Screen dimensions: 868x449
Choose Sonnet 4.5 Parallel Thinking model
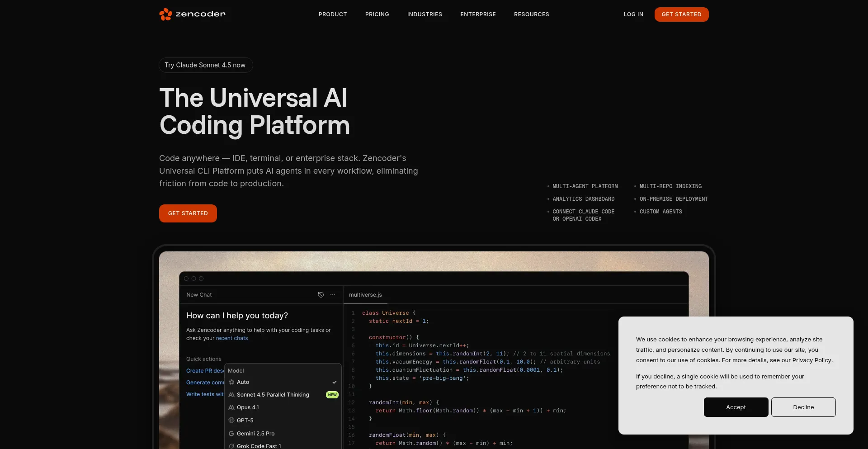point(273,395)
